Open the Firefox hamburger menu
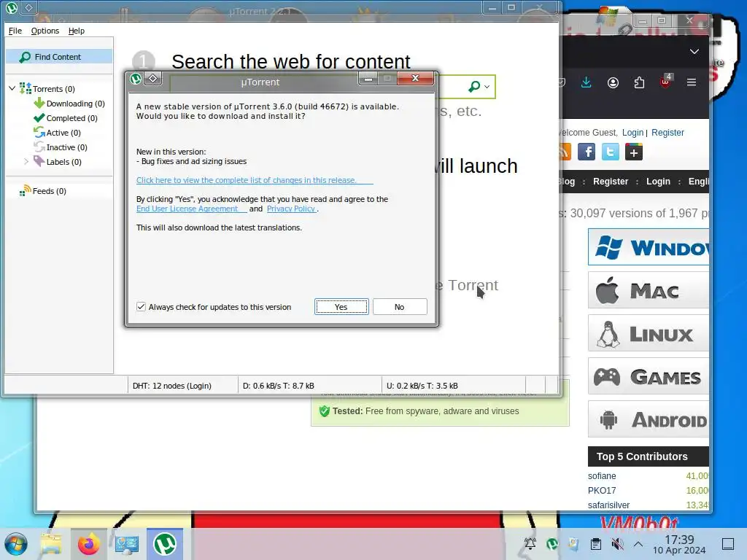The width and height of the screenshot is (747, 560). coord(692,82)
